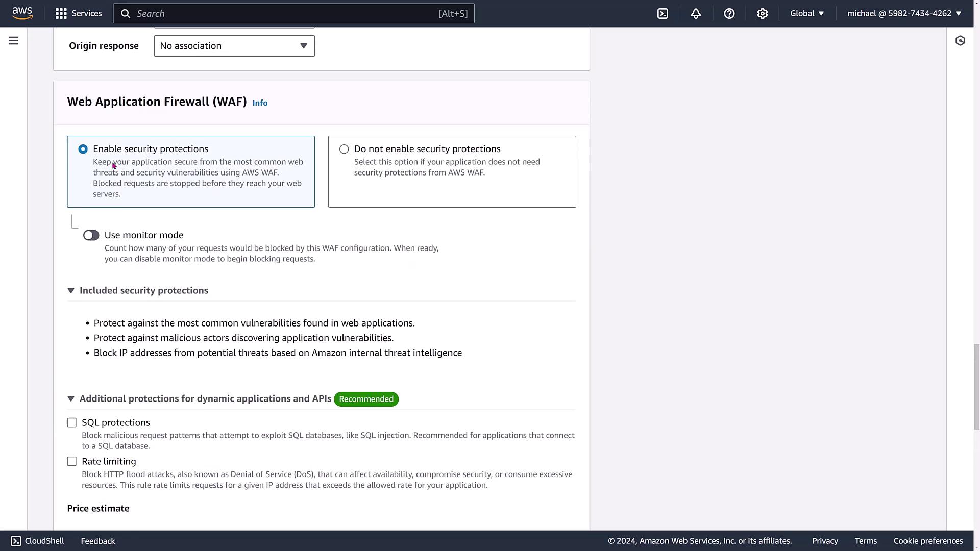Click the WAF Info link
The width and height of the screenshot is (980, 551).
260,103
